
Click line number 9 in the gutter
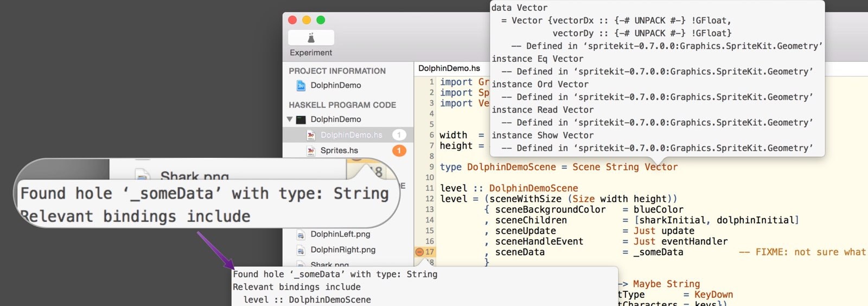pos(431,167)
